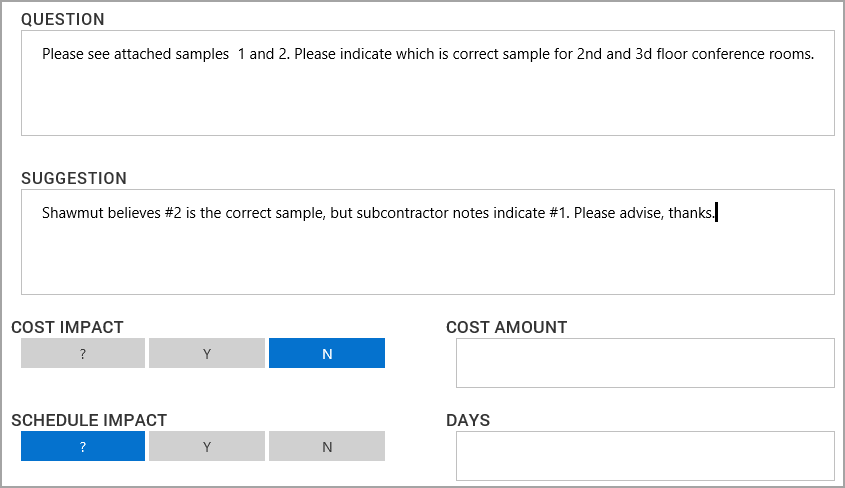Place cursor after 'Please advise, thanks.'
This screenshot has height=488, width=845.
716,213
